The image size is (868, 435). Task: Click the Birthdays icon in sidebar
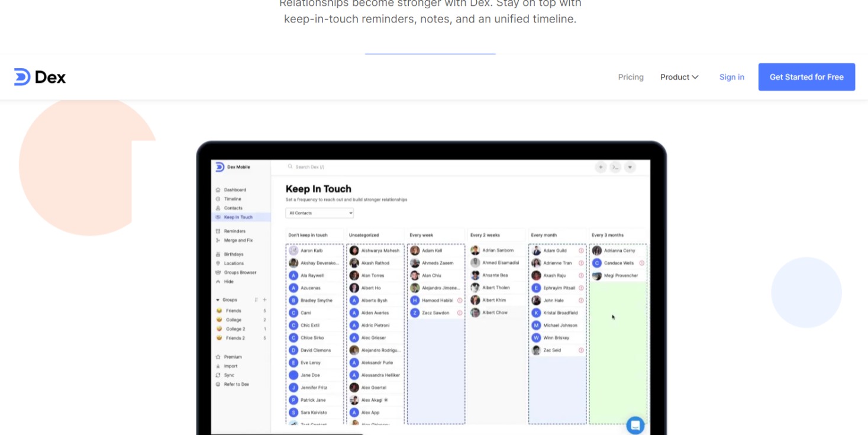click(x=218, y=254)
